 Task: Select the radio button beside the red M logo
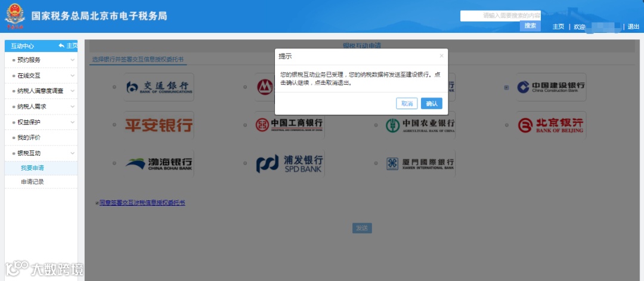click(x=245, y=87)
